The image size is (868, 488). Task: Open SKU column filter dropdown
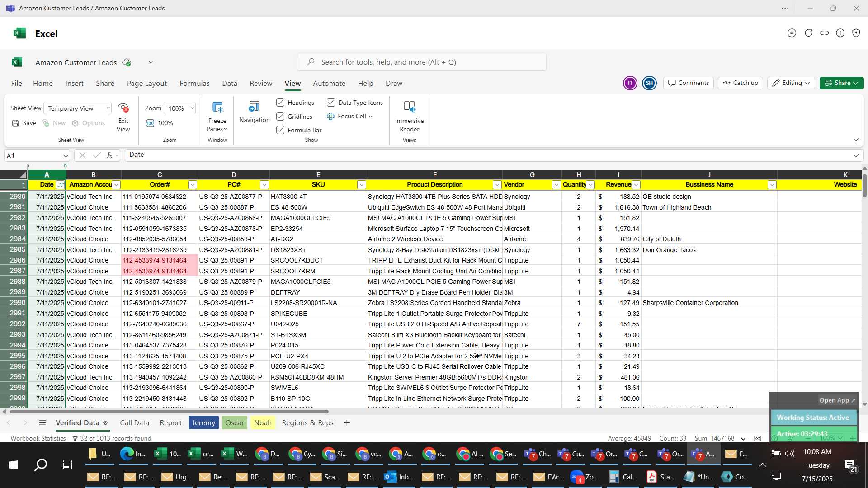tap(361, 184)
